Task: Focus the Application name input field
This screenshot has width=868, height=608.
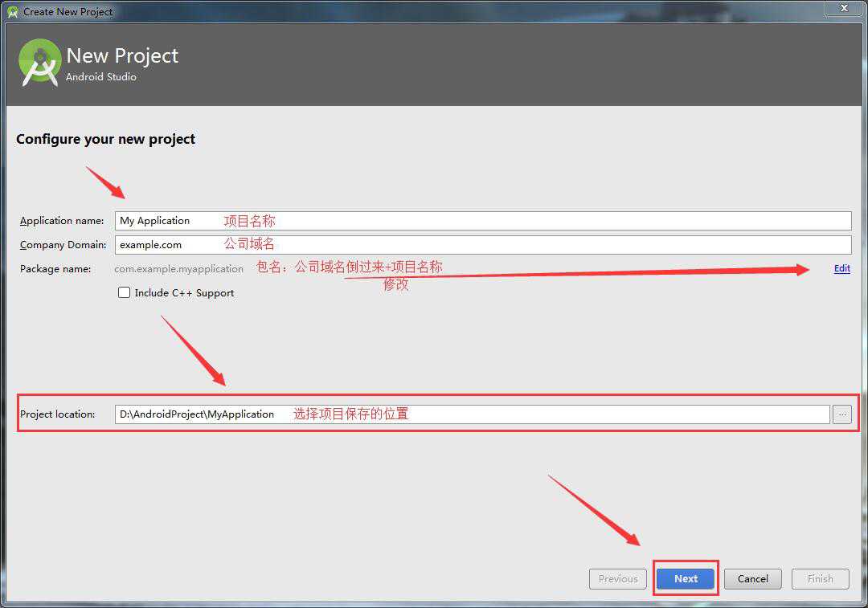Action: [483, 221]
